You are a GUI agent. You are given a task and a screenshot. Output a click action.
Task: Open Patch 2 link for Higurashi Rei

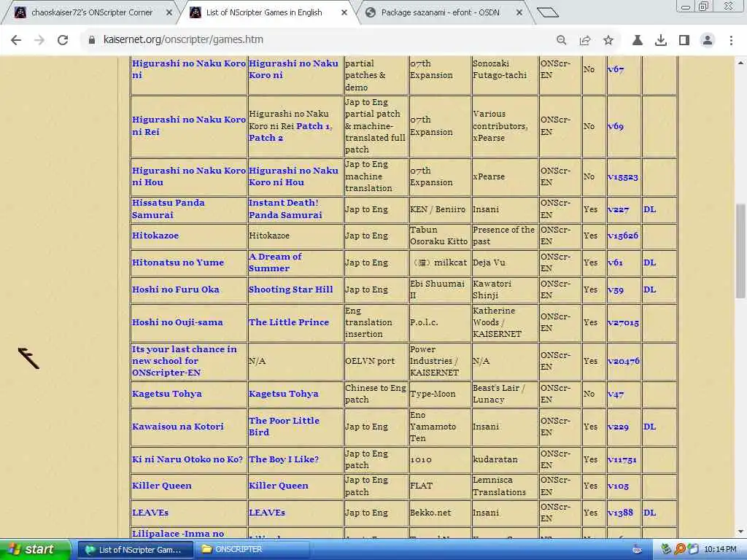coord(266,138)
